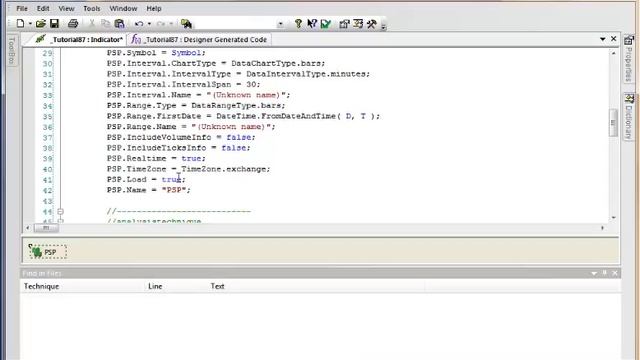The width and height of the screenshot is (640, 360).
Task: Close the active document tab
Action: pyautogui.click(x=613, y=39)
